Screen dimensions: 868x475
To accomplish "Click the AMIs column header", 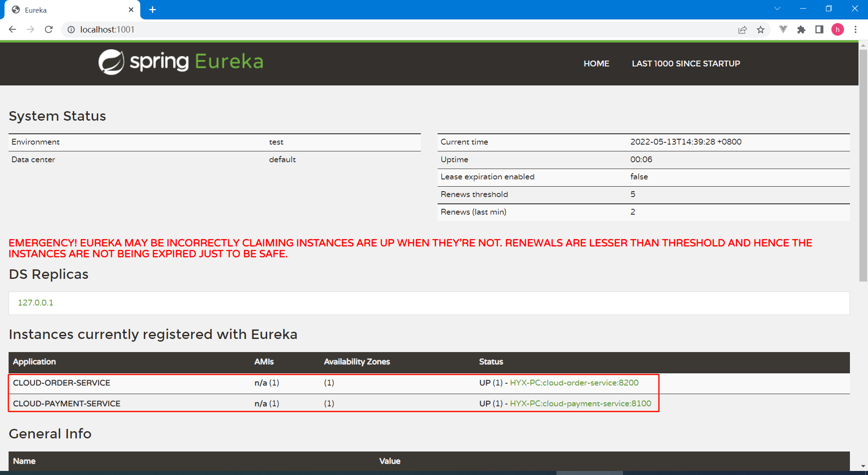I will point(264,362).
